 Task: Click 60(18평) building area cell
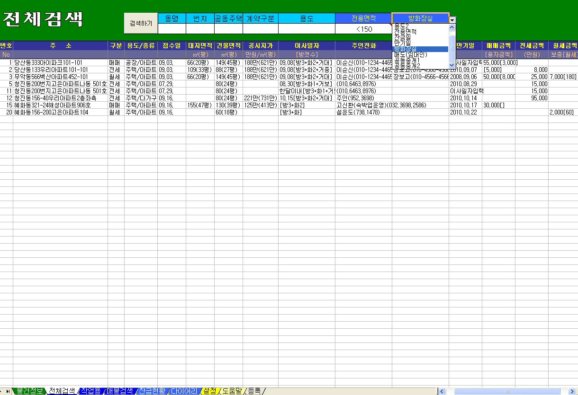point(228,112)
